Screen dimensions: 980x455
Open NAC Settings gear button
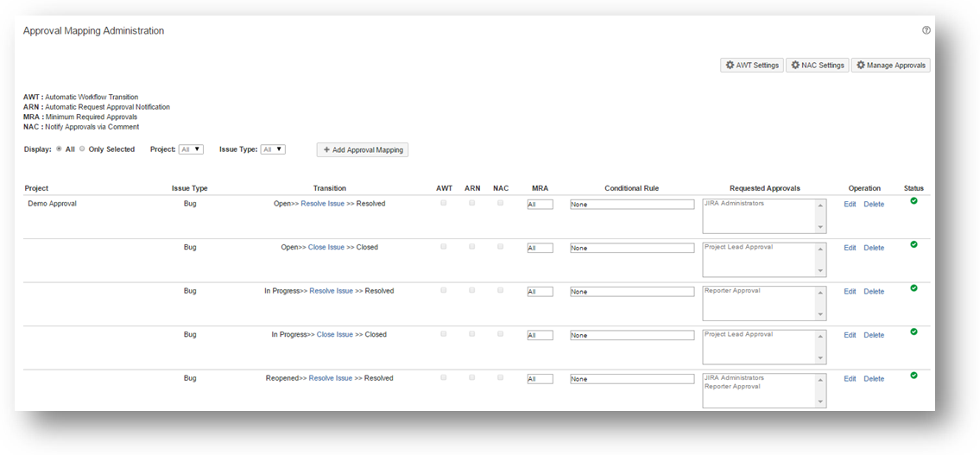click(817, 66)
